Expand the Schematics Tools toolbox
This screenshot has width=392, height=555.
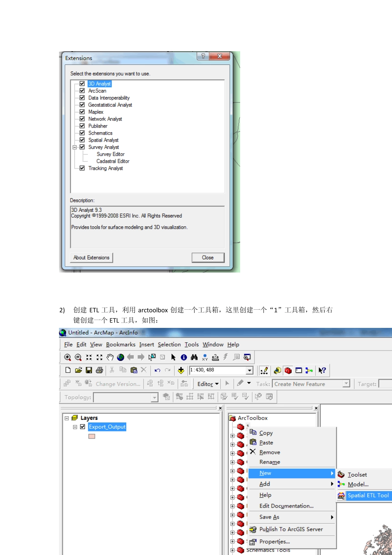(x=233, y=550)
